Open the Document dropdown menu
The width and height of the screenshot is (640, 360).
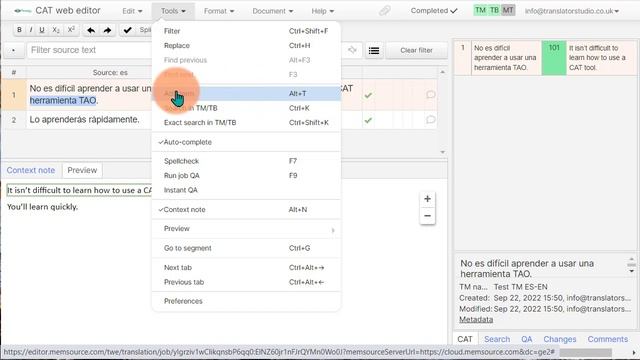(x=273, y=11)
